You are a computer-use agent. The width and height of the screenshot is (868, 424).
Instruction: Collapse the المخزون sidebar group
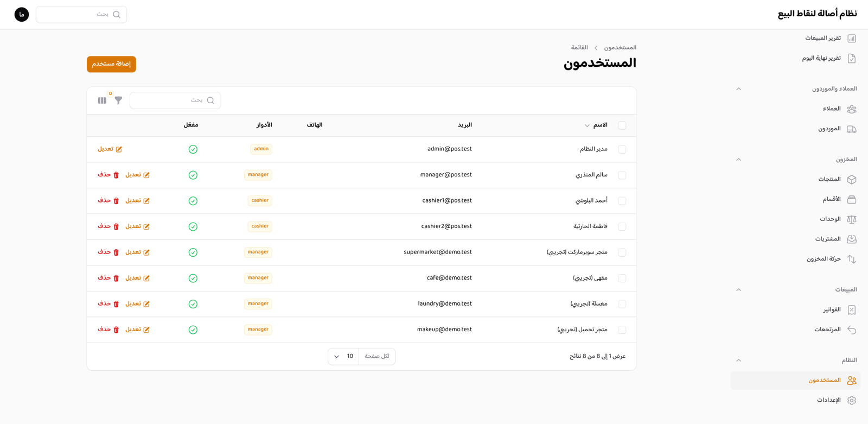point(738,160)
